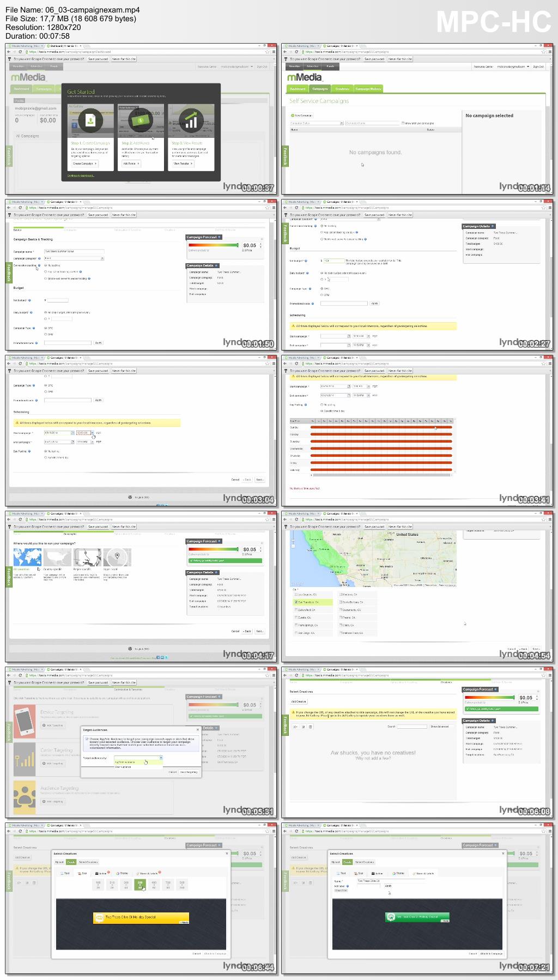Select Specific time & day radio in 00:03:41 frame
This screenshot has width=558, height=980.
pos(322,411)
